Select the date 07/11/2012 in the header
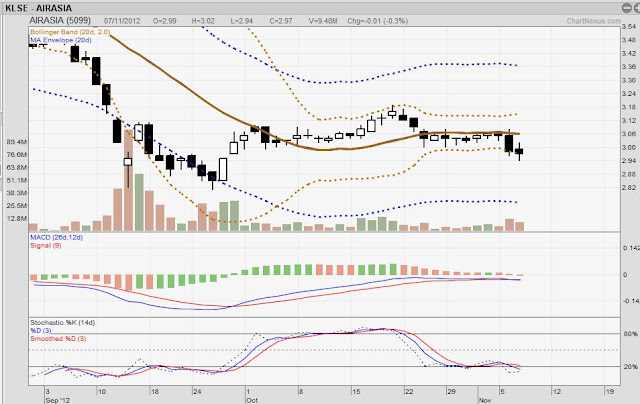 (x=122, y=21)
